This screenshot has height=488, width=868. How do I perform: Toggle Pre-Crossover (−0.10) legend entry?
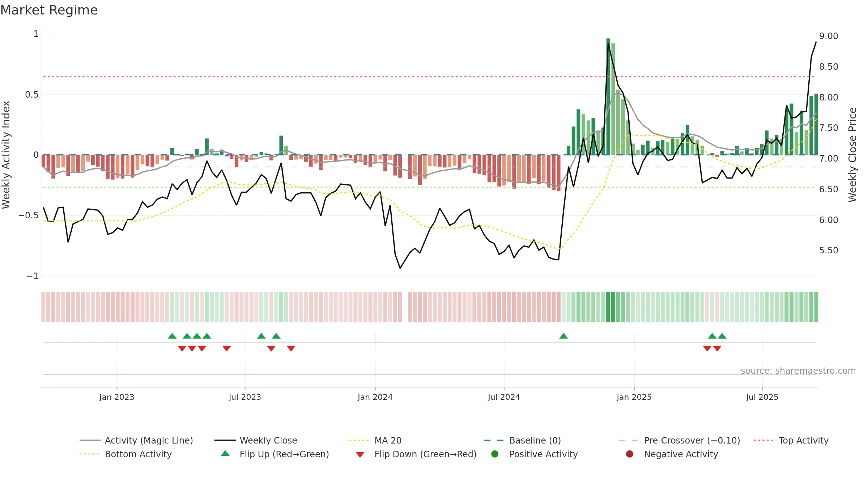679,440
